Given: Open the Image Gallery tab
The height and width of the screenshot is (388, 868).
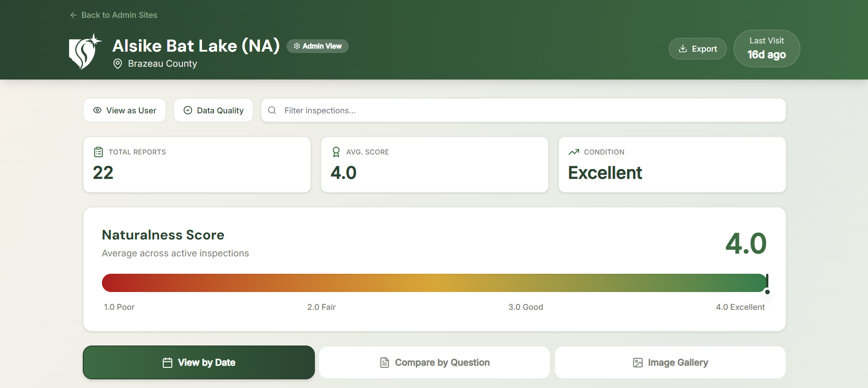Looking at the screenshot, I should (670, 362).
